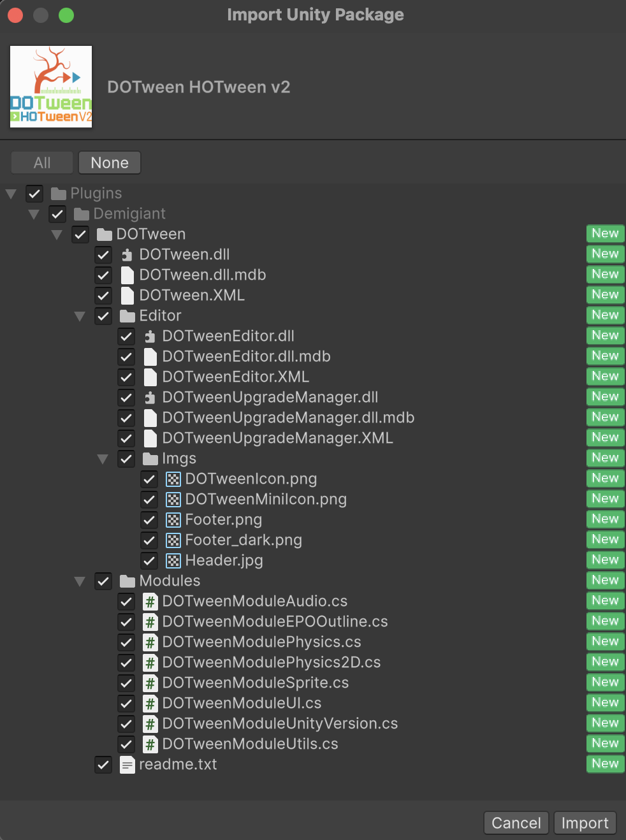The image size is (626, 840).
Task: Click the DOTweenModuleAudio.cs script icon
Action: (x=150, y=601)
